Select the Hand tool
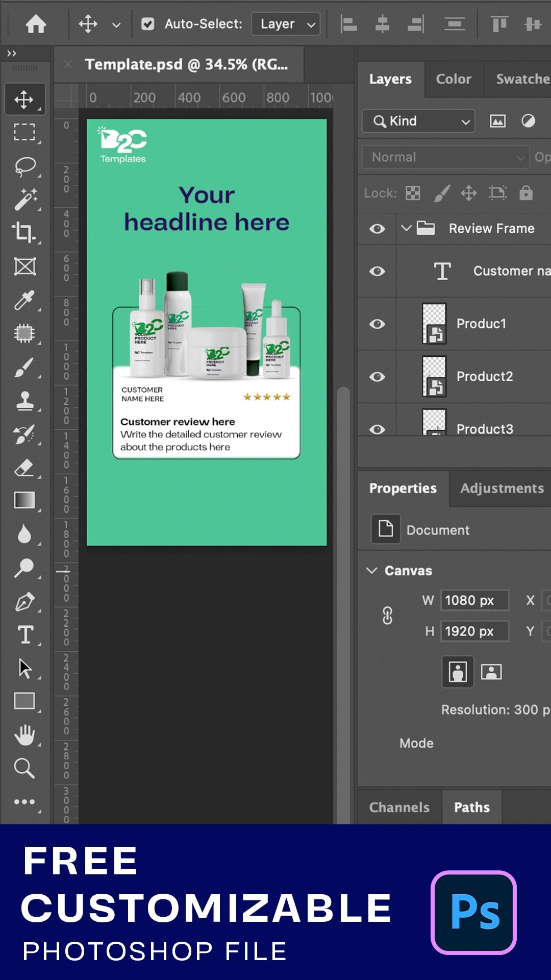Screen dimensions: 551x980 [x=24, y=735]
